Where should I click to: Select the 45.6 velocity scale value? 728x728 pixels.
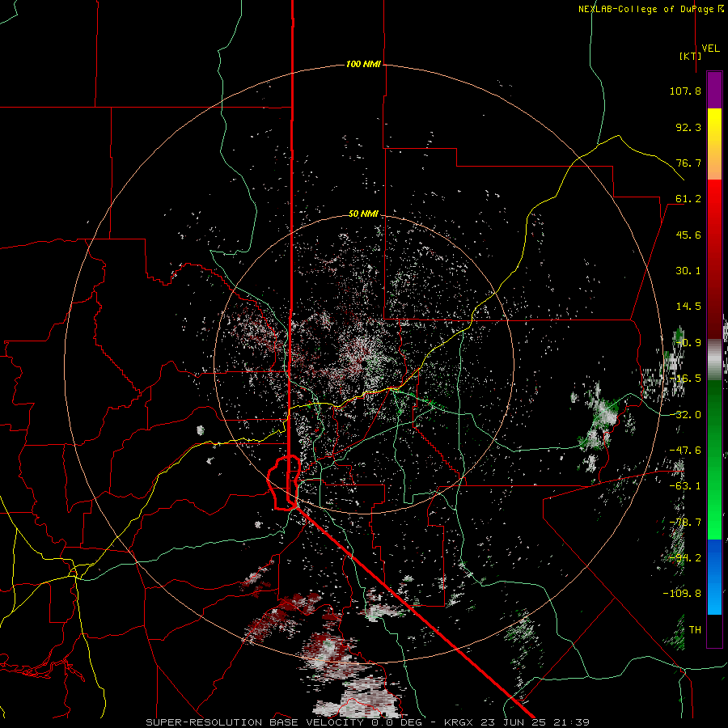[x=688, y=235]
